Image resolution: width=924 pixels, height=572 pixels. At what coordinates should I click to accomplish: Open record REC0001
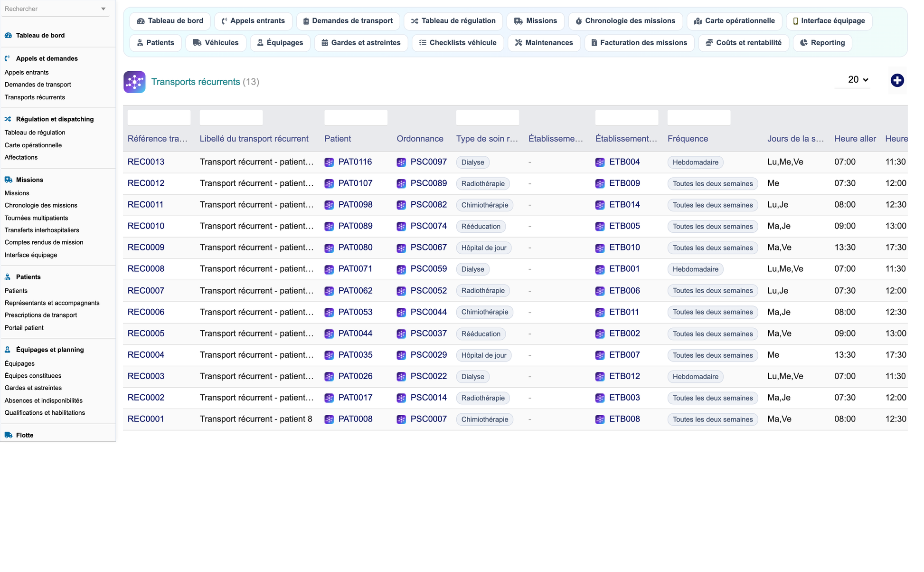click(x=146, y=419)
